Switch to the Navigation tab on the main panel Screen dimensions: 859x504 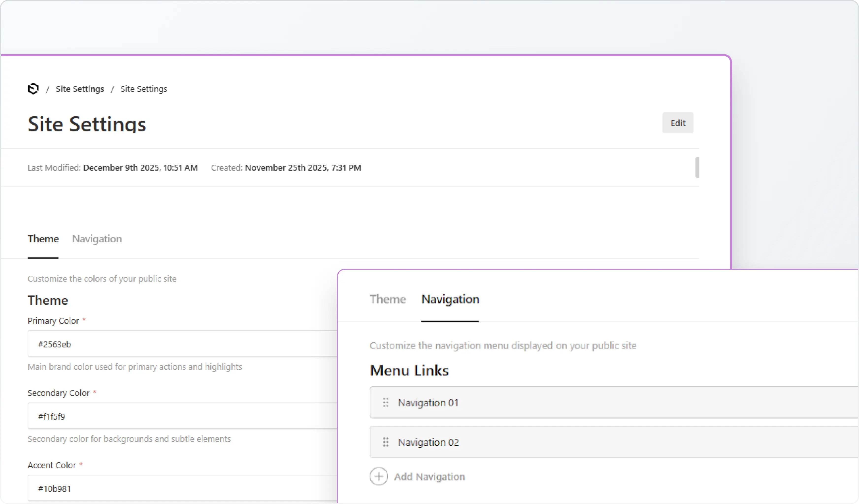point(97,239)
